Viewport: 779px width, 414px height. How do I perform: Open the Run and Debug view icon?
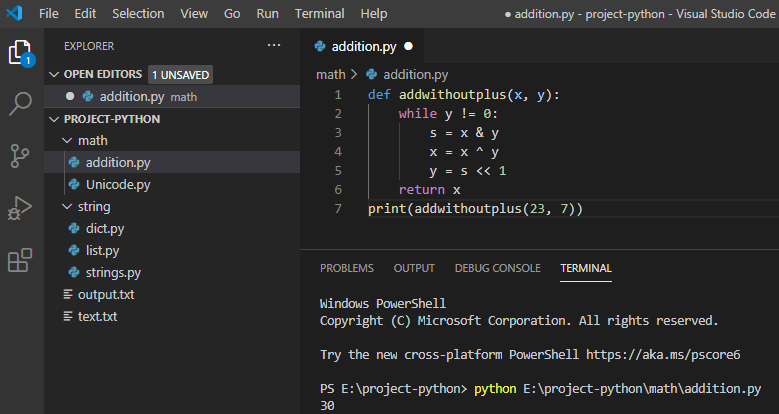pyautogui.click(x=20, y=208)
